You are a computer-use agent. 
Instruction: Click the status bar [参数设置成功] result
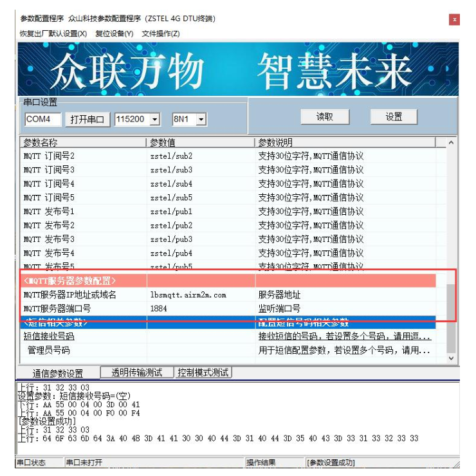tap(331, 462)
